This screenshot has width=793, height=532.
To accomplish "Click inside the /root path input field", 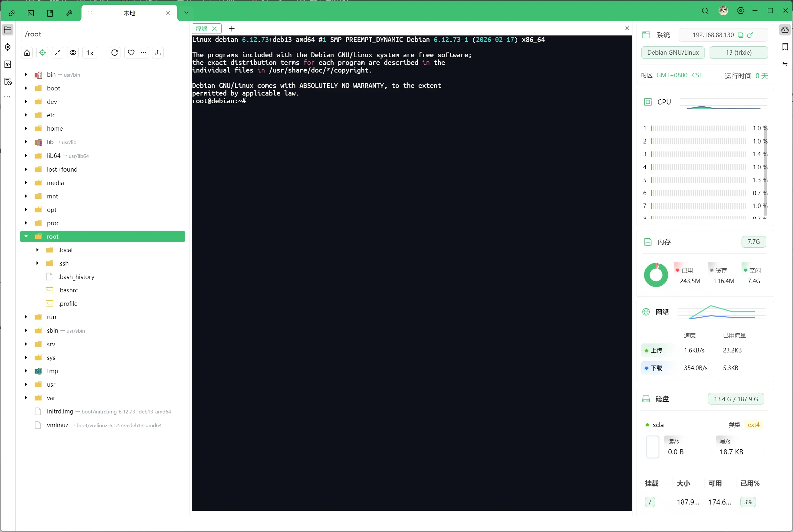I will (x=102, y=34).
